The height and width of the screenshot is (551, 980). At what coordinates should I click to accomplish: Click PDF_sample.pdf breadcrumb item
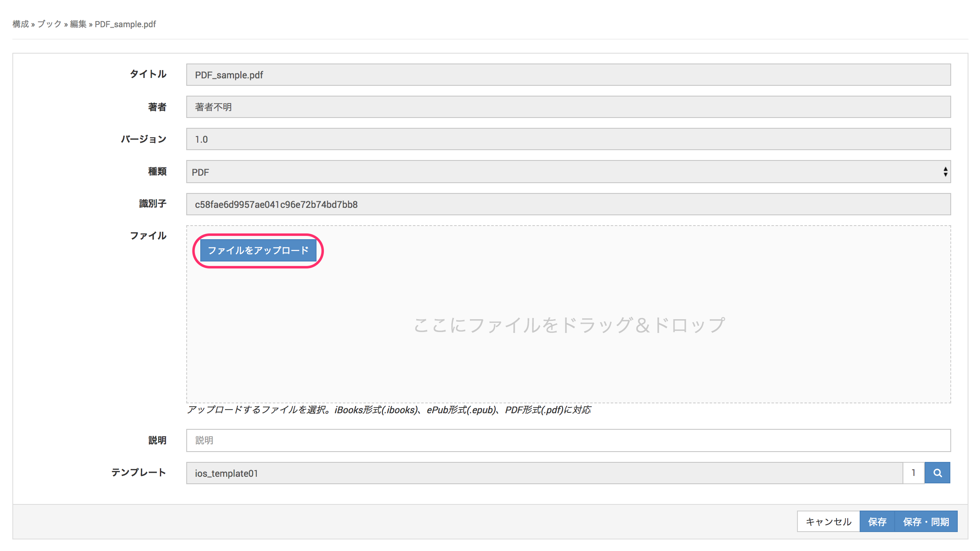point(125,24)
